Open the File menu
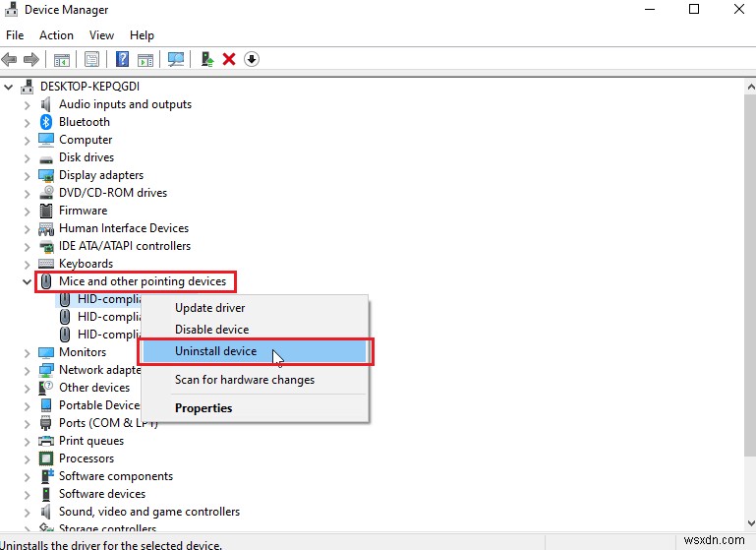Screen dimensions: 756x550 coord(15,35)
